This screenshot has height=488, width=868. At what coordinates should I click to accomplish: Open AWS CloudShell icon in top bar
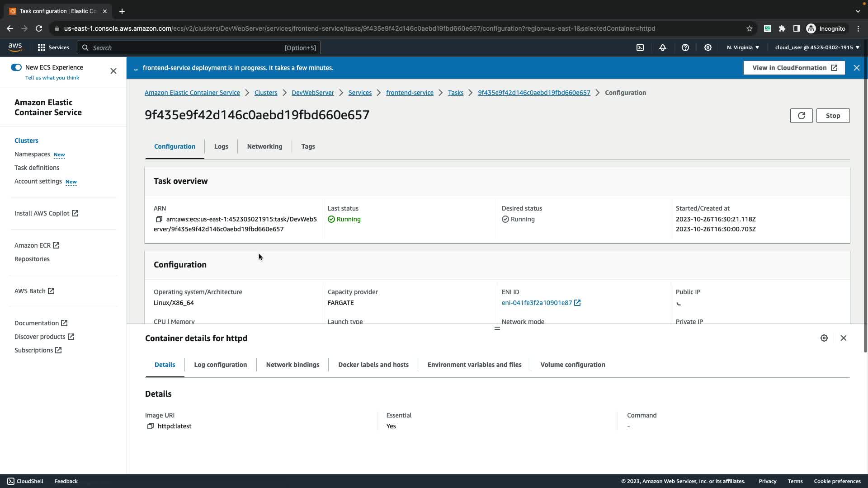pos(640,47)
